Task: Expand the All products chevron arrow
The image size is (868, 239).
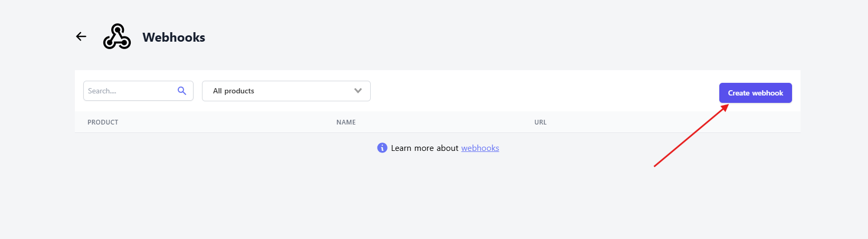Action: tap(358, 91)
